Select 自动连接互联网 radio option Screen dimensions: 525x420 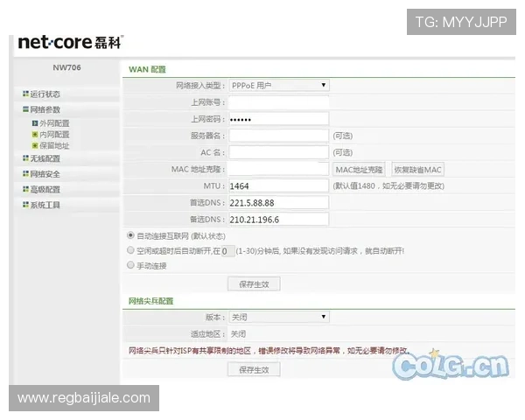130,235
